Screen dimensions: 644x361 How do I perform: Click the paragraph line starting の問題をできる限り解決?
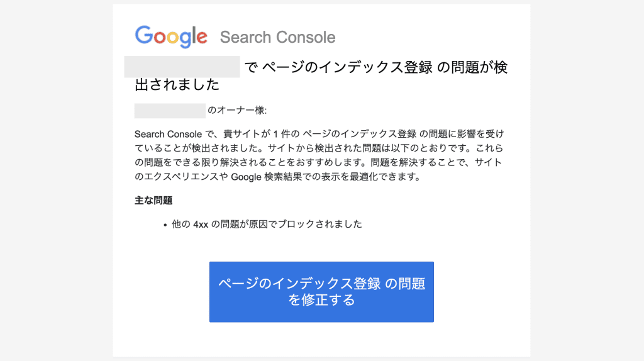[x=318, y=163]
